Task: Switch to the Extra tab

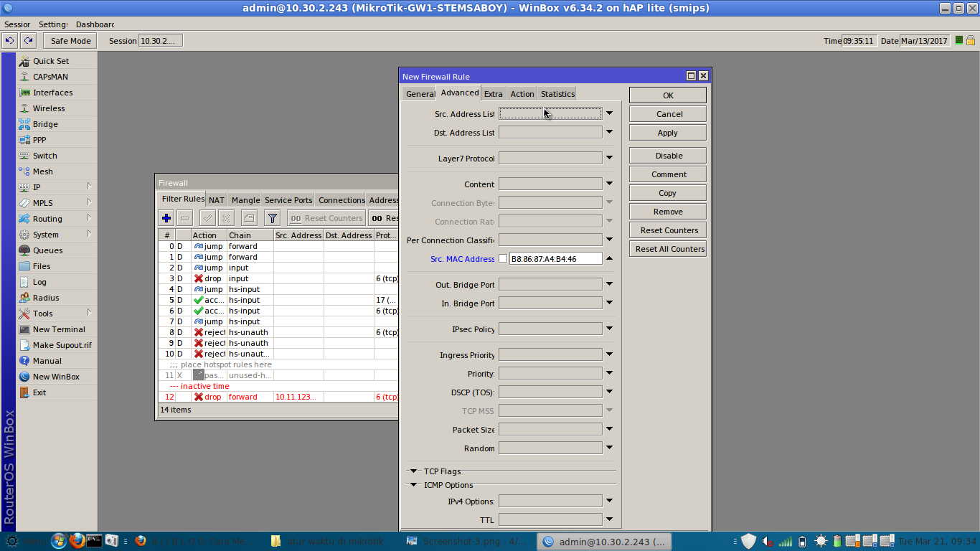Action: [x=493, y=94]
